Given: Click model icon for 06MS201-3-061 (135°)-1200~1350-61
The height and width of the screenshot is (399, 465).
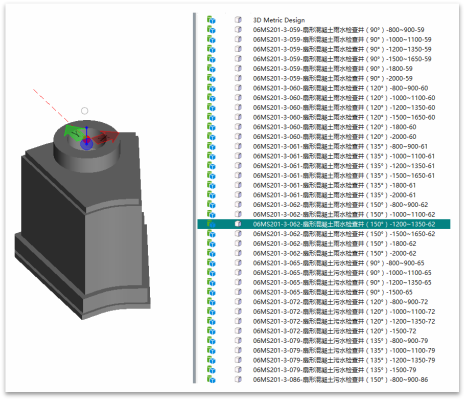Looking at the screenshot, I should coord(211,166).
